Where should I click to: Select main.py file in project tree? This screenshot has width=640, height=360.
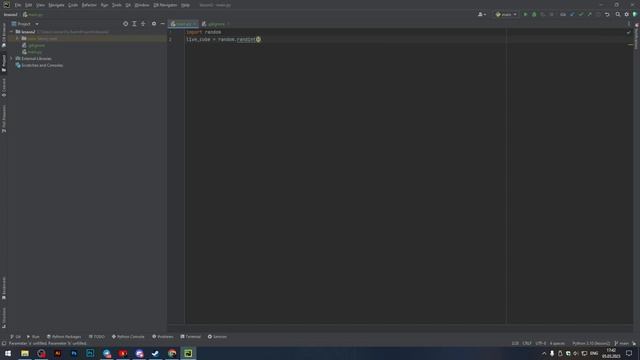click(32, 52)
